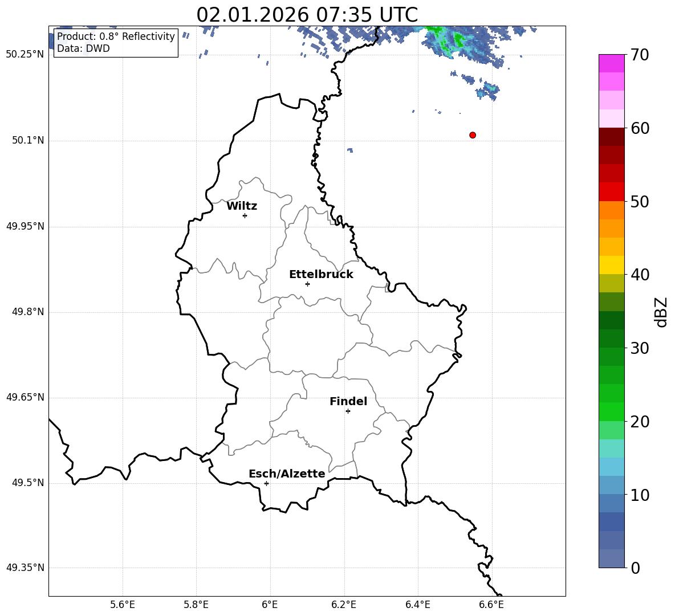This screenshot has width=675, height=616.
Task: Click the 6.4°E longitude label
Action: tap(417, 605)
